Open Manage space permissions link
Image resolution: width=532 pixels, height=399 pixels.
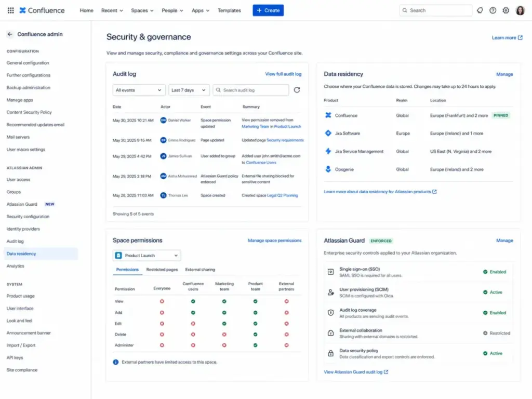click(274, 241)
